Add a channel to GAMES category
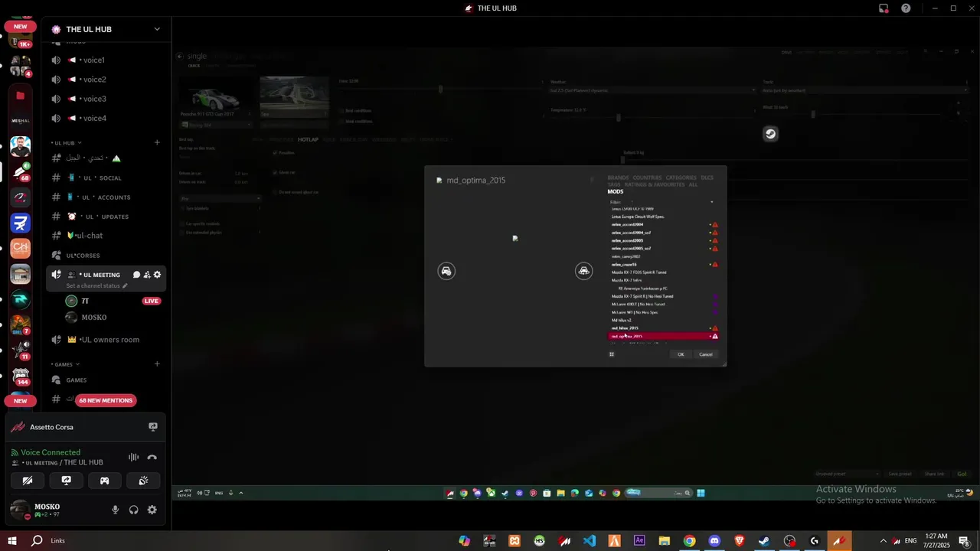Viewport: 980px width, 551px height. pos(157,364)
